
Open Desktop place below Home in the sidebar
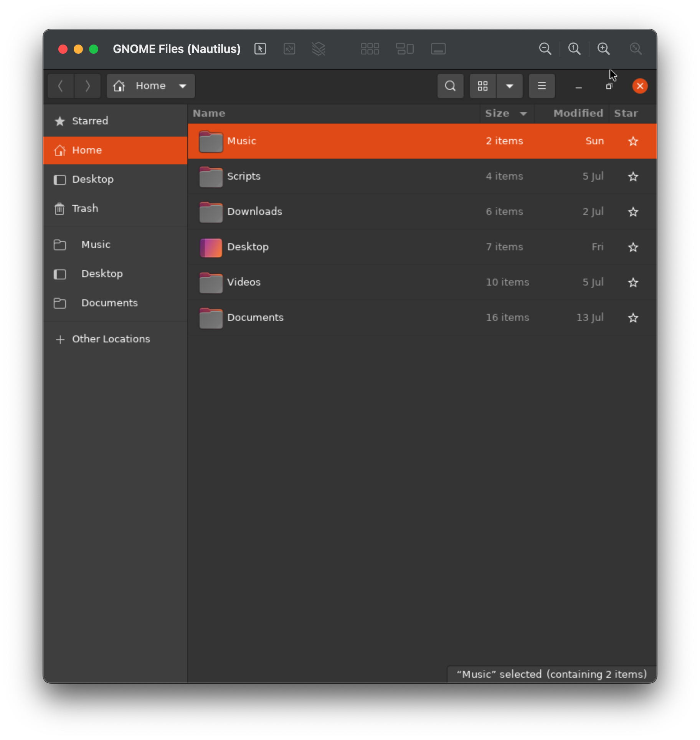[115, 179]
